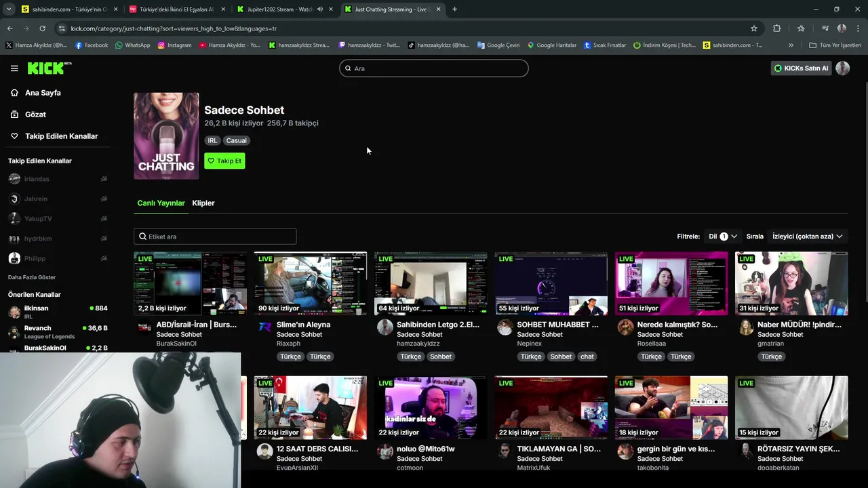
Task: Open the RÖTARSIZ YAYIN ŞEK stream thumbnail
Action: click(x=791, y=407)
